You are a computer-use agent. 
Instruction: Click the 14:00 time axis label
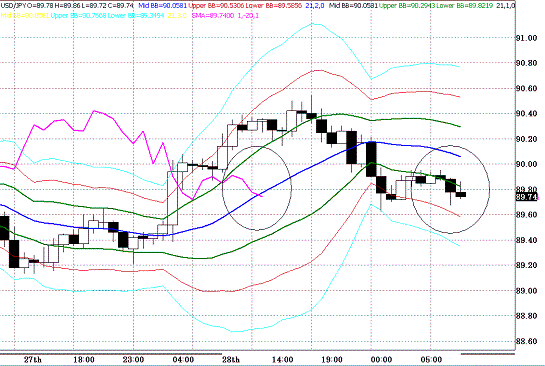coord(282,359)
